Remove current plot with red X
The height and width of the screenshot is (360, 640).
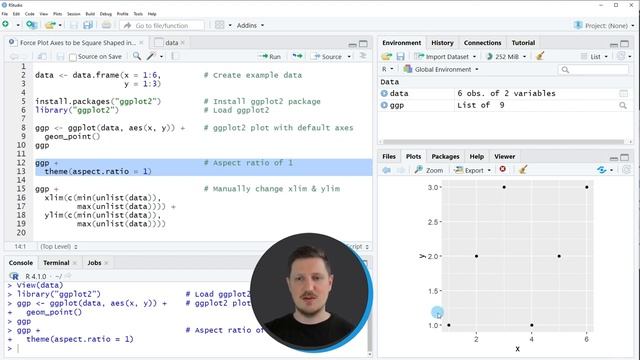pyautogui.click(x=502, y=169)
